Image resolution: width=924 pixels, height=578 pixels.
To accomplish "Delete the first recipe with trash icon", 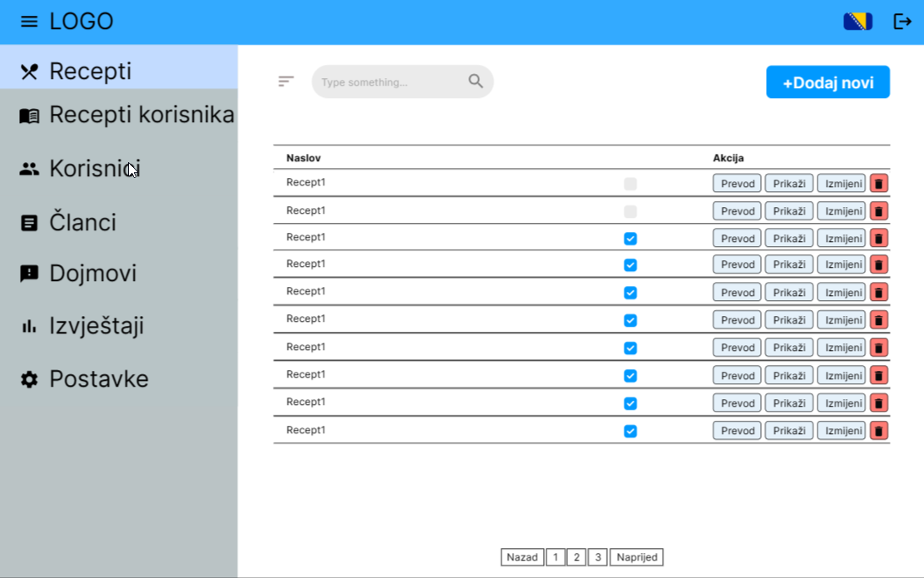I will click(878, 184).
